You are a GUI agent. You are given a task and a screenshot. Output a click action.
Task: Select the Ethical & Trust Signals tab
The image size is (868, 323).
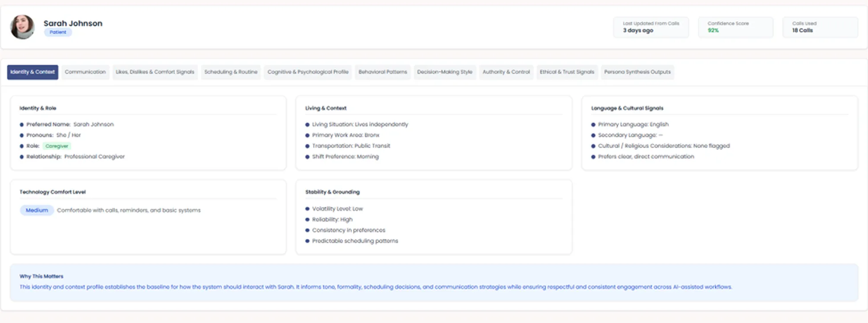[x=567, y=72]
